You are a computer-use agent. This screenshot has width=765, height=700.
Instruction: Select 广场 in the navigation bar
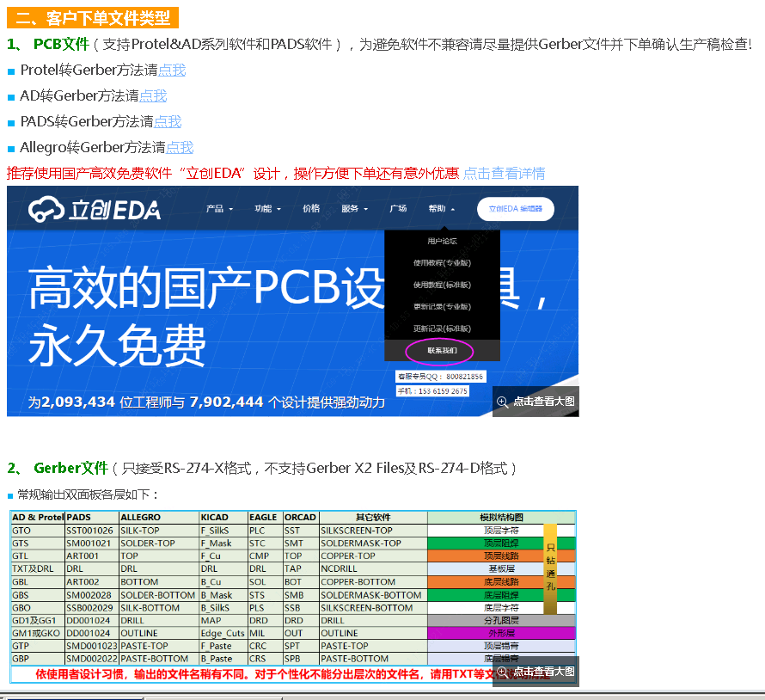coord(398,209)
